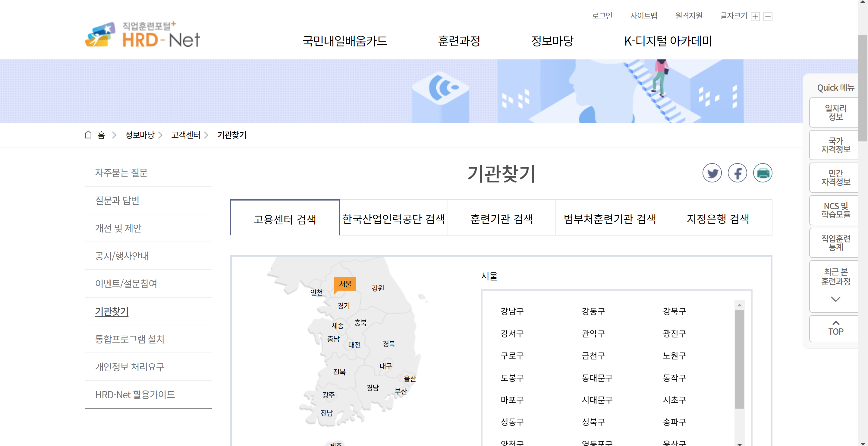This screenshot has width=868, height=446.
Task: Switch to 훈련기관 검색 tab
Action: pos(502,219)
